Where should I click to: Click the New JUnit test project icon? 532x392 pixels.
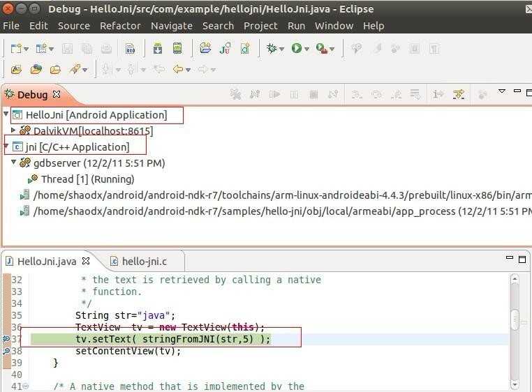coord(225,49)
